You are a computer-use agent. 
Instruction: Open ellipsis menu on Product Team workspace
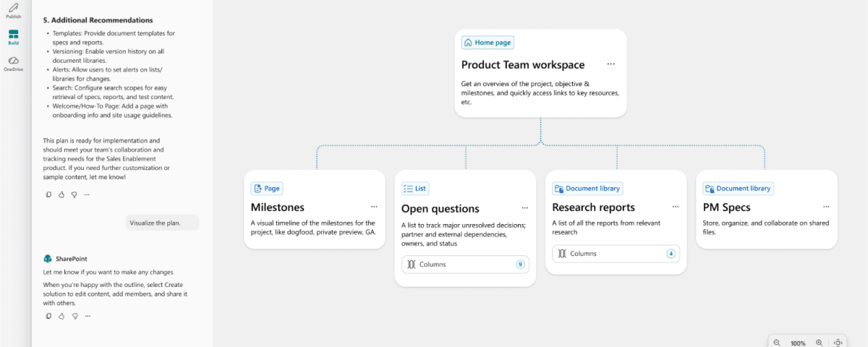tap(611, 64)
